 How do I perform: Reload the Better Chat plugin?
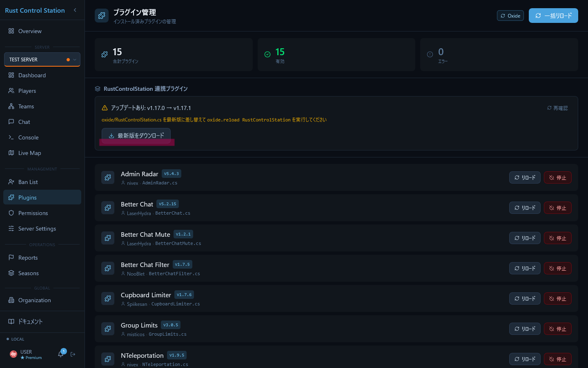pyautogui.click(x=525, y=208)
